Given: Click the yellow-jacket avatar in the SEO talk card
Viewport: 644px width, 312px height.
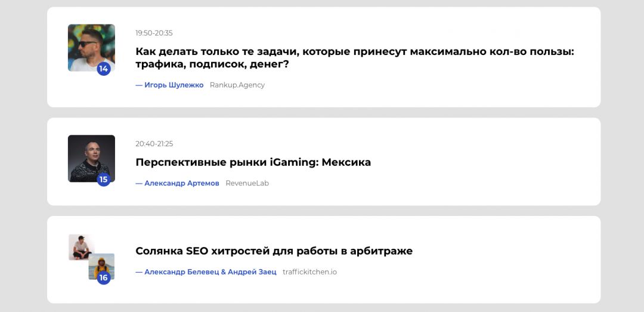Looking at the screenshot, I should [100, 264].
